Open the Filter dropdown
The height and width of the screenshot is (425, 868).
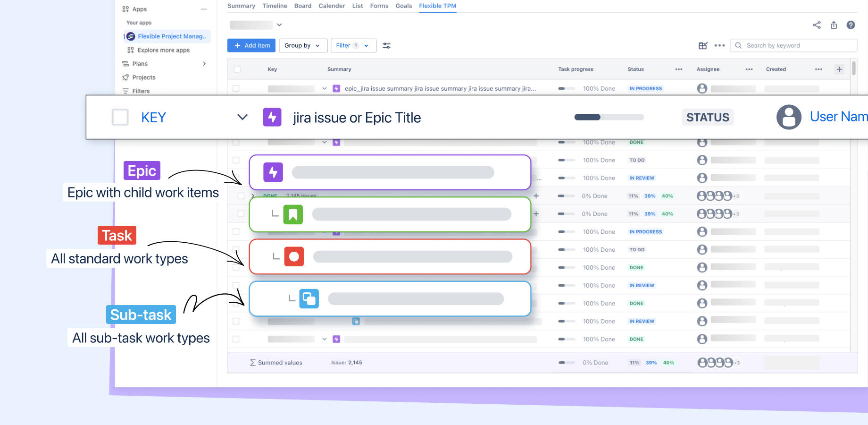click(353, 46)
